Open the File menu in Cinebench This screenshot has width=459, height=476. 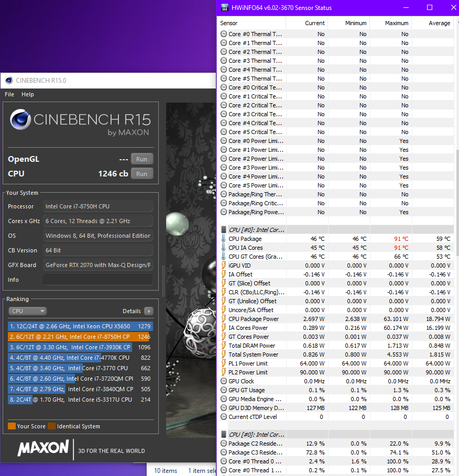click(9, 94)
